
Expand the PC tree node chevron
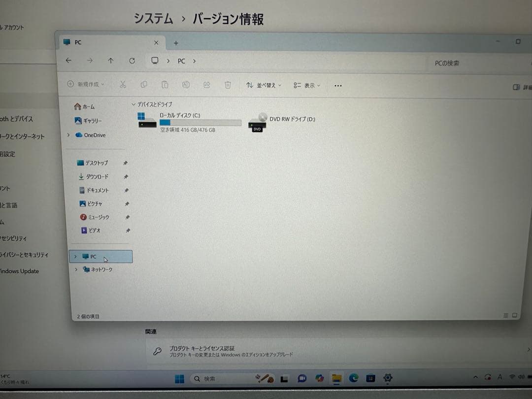tap(75, 257)
